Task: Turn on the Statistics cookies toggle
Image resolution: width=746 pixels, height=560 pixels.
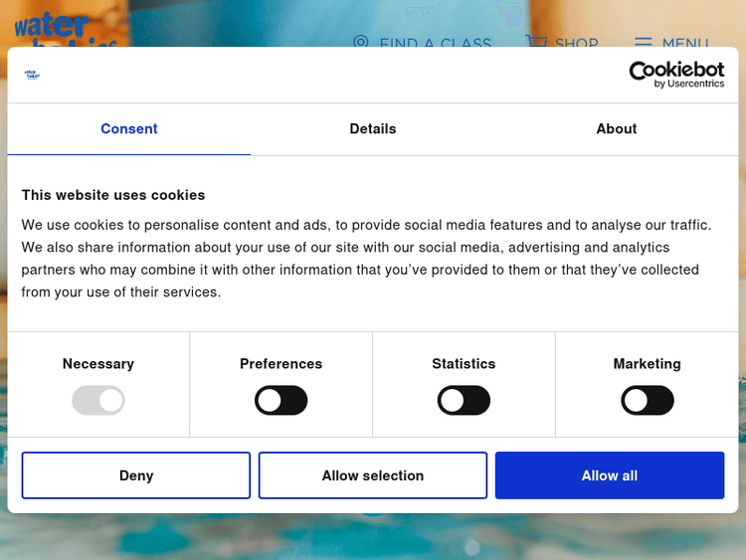Action: point(464,401)
